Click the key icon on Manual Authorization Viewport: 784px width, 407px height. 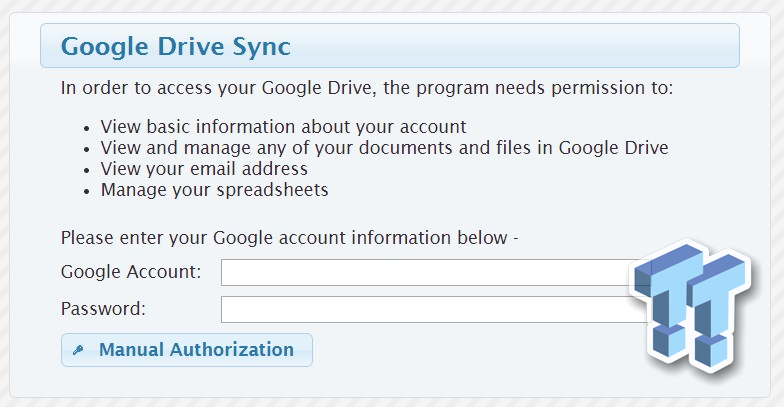click(78, 350)
